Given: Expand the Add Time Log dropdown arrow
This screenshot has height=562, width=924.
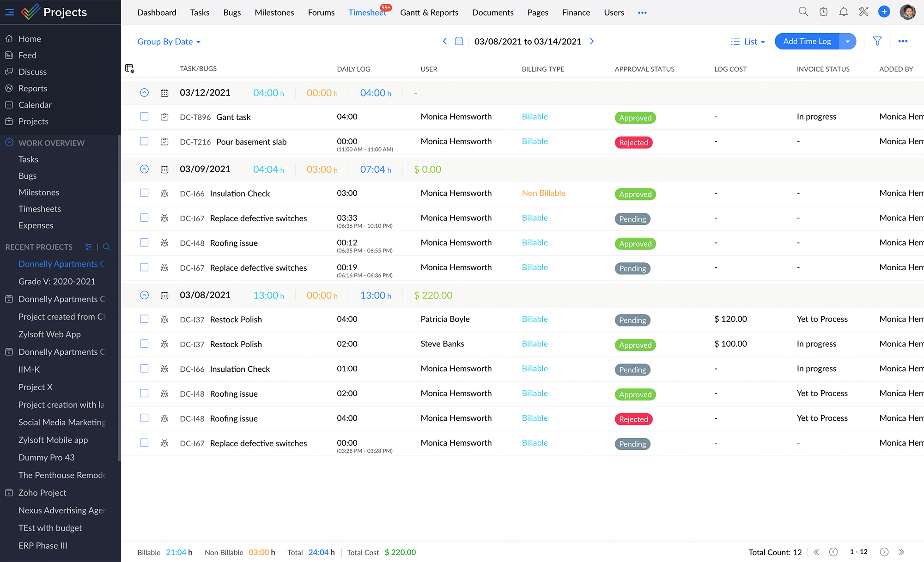Looking at the screenshot, I should (x=847, y=42).
